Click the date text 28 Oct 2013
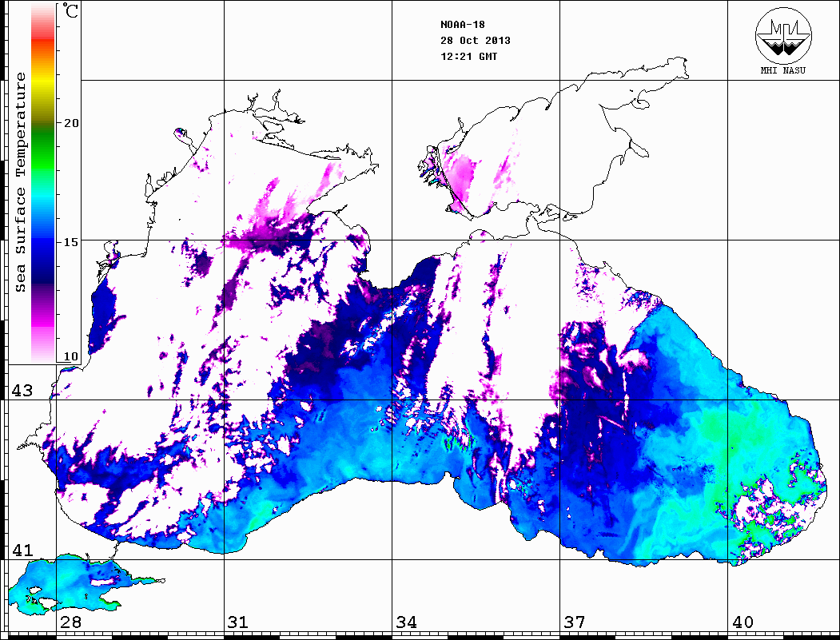840x640 pixels. 476,40
